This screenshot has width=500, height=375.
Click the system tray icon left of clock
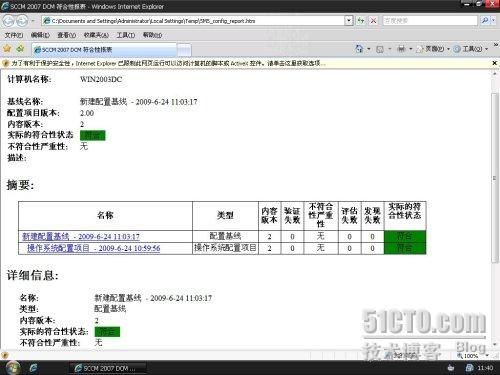tap(469, 368)
